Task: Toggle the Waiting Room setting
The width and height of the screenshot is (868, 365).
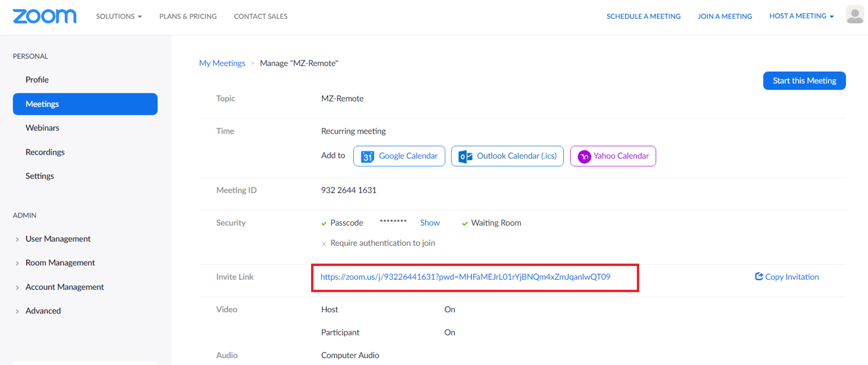Action: point(466,223)
